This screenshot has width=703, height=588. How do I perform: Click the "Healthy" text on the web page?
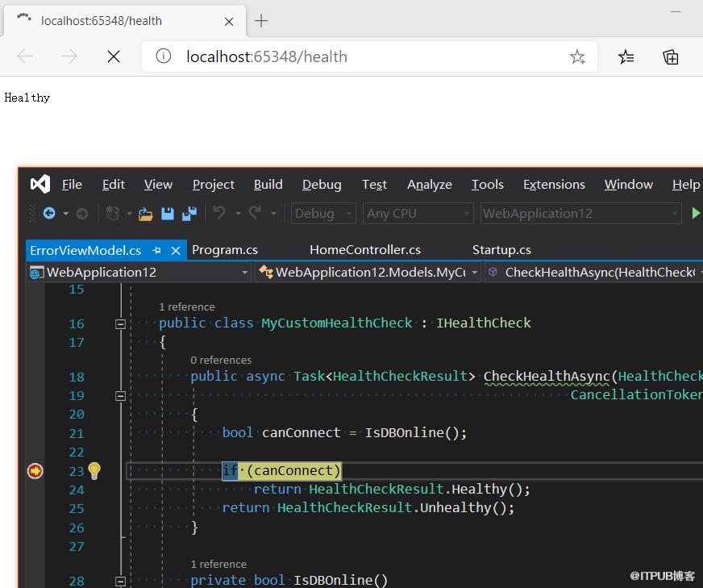(27, 98)
